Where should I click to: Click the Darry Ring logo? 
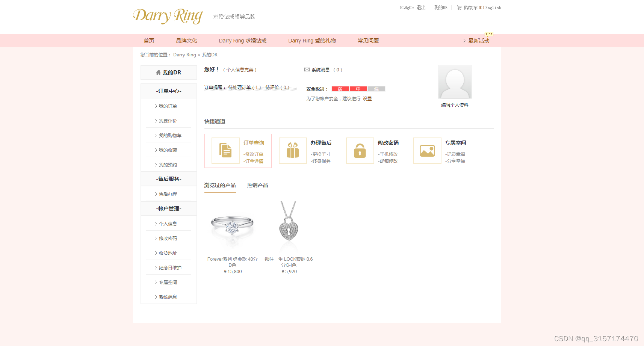click(x=168, y=16)
